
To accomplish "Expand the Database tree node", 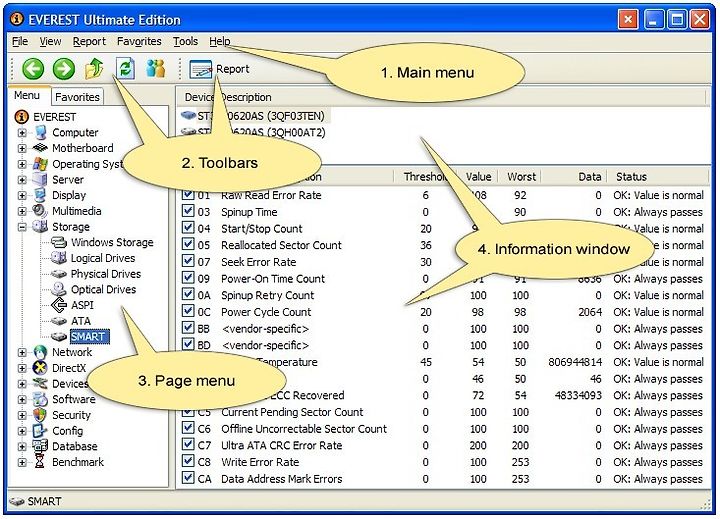I will 22,446.
